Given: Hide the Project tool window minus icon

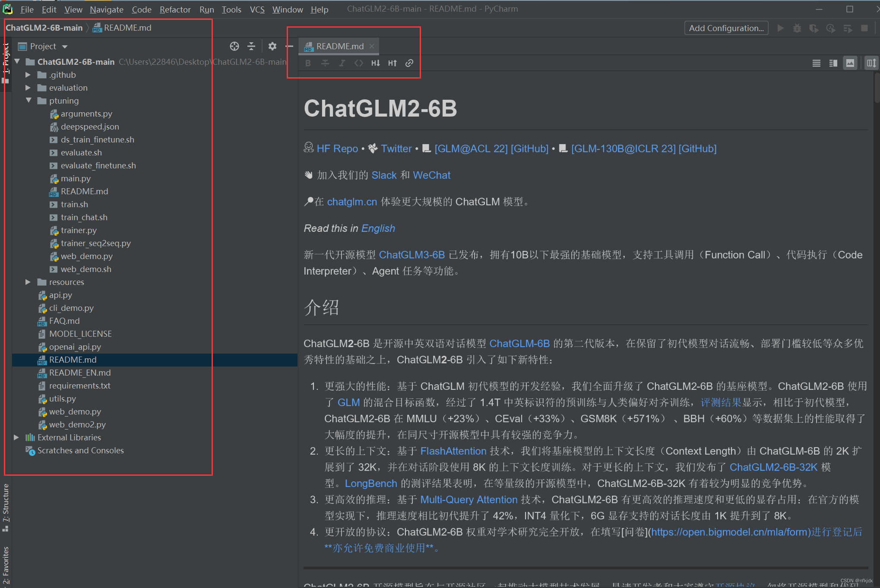Looking at the screenshot, I should pyautogui.click(x=289, y=46).
